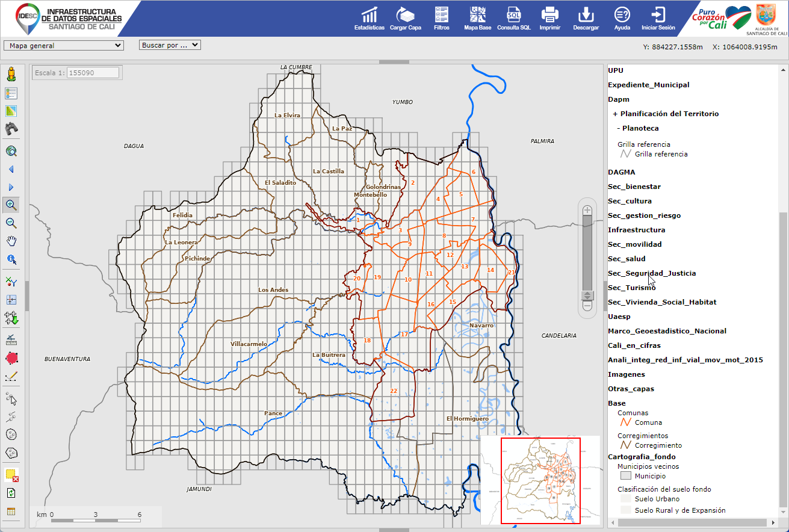Click the layer panel vertical scrollbar
The width and height of the screenshot is (789, 532).
[x=782, y=359]
